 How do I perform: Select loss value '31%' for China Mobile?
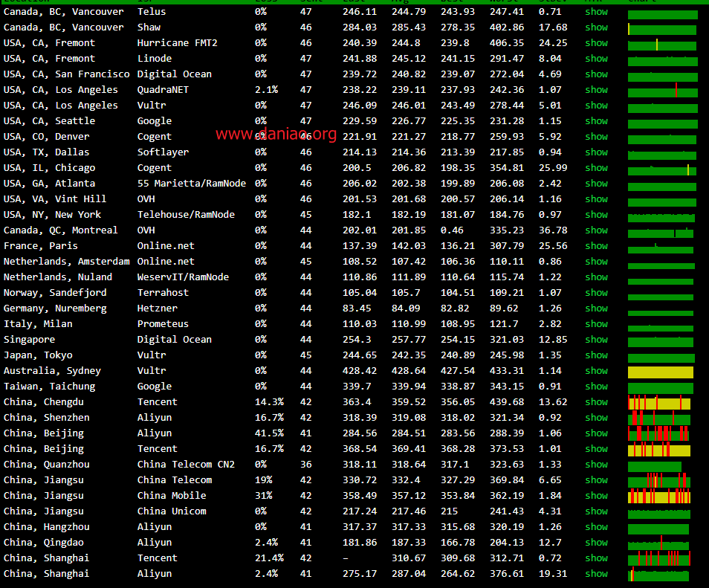coord(264,495)
